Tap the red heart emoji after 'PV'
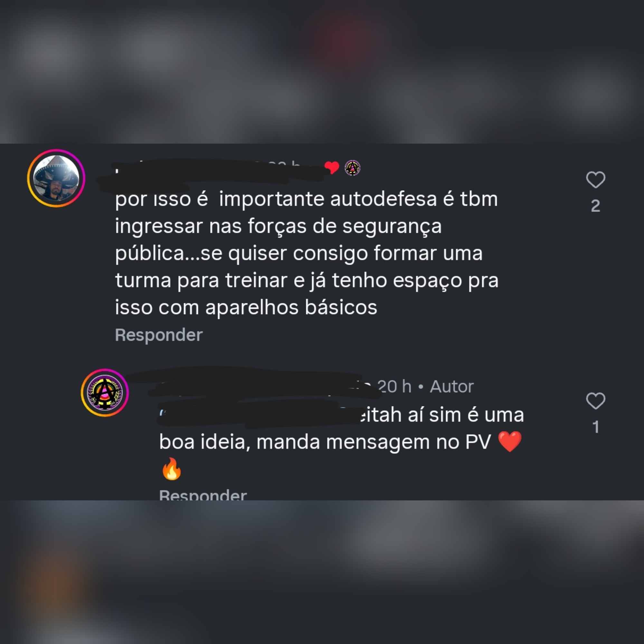The width and height of the screenshot is (644, 644). 509,442
